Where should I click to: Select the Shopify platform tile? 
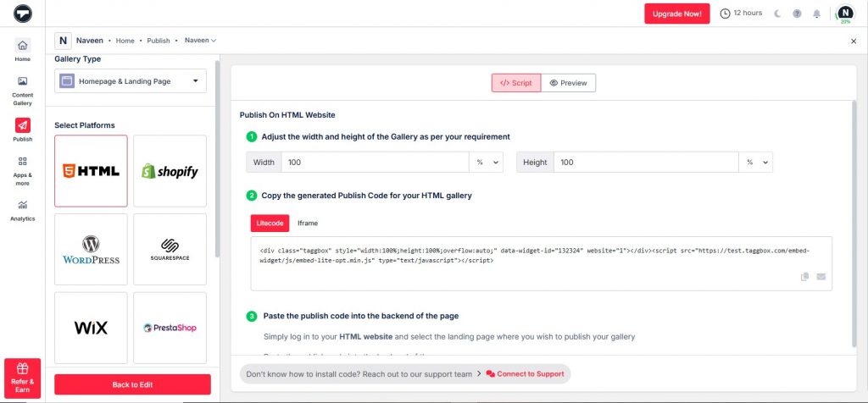pos(170,171)
